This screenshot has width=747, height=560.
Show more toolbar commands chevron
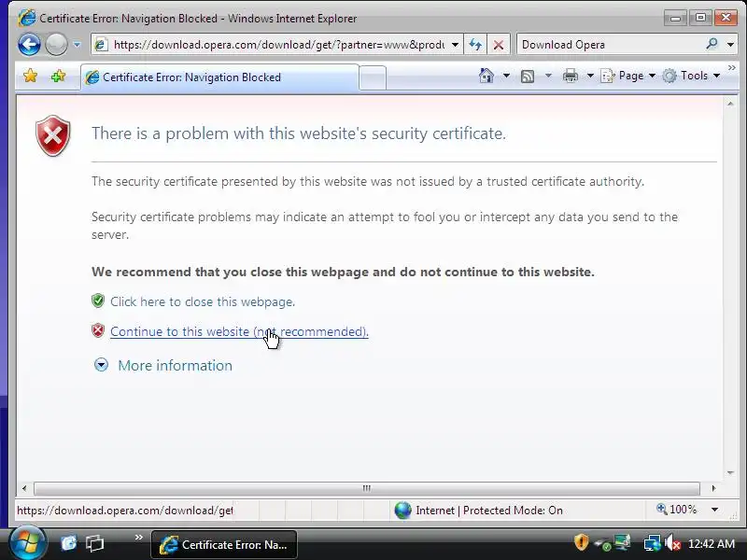732,68
